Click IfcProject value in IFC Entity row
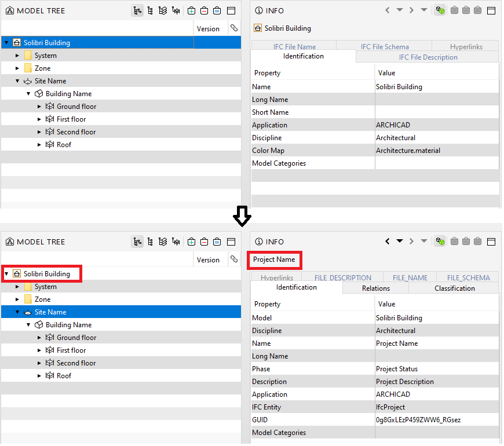Screen dimensions: 504x446 click(390, 407)
